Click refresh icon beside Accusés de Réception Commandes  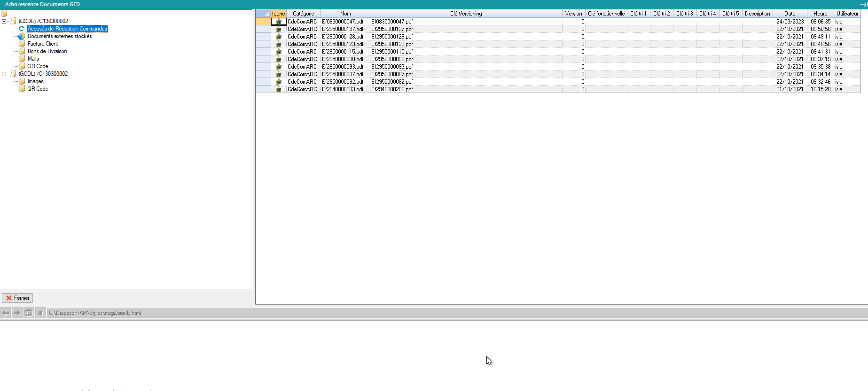22,29
